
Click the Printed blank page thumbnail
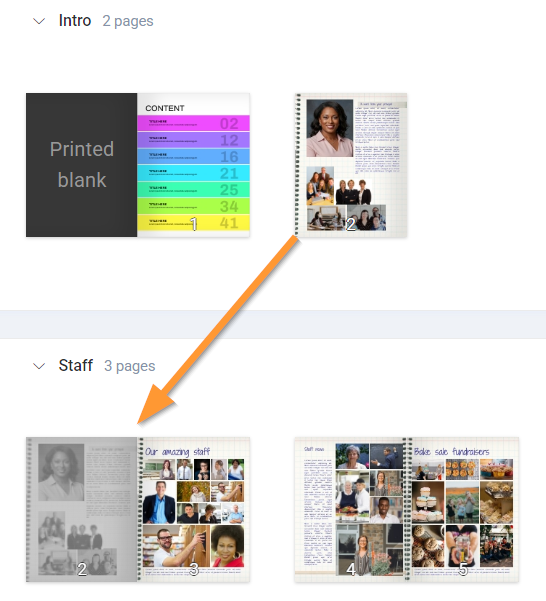click(82, 165)
